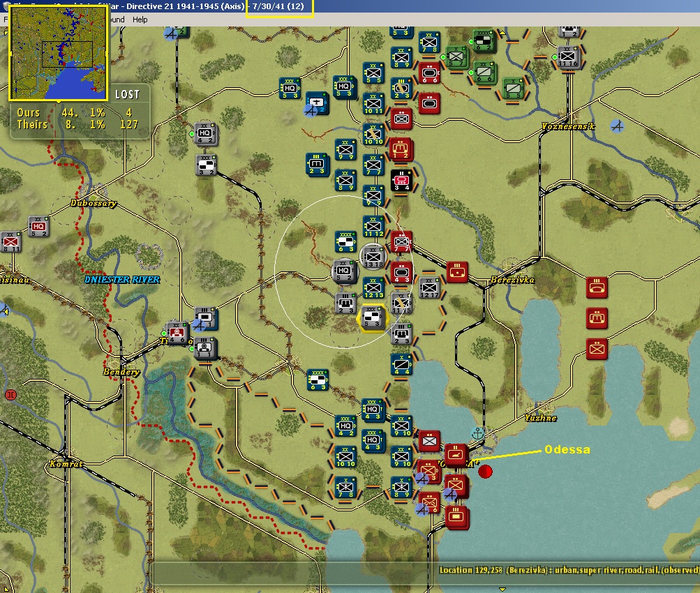The width and height of the screenshot is (700, 593).
Task: Click the Voznesensk city label
Action: pyautogui.click(x=568, y=127)
